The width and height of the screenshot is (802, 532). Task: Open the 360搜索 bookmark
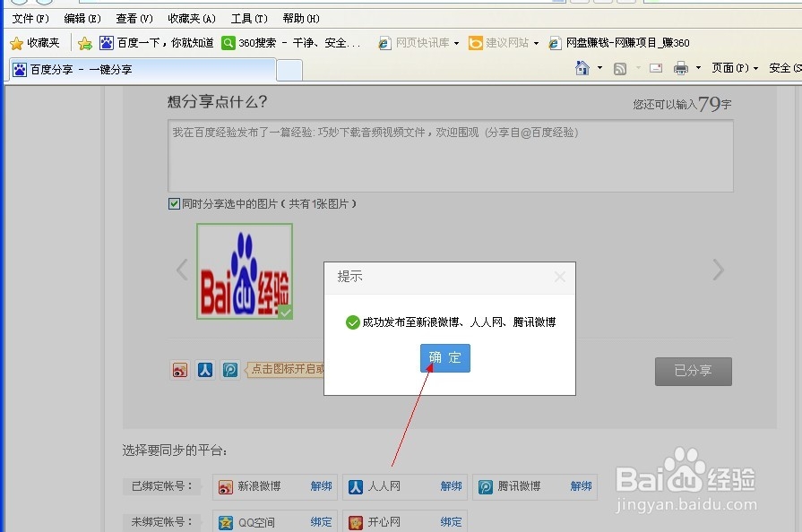pyautogui.click(x=290, y=43)
